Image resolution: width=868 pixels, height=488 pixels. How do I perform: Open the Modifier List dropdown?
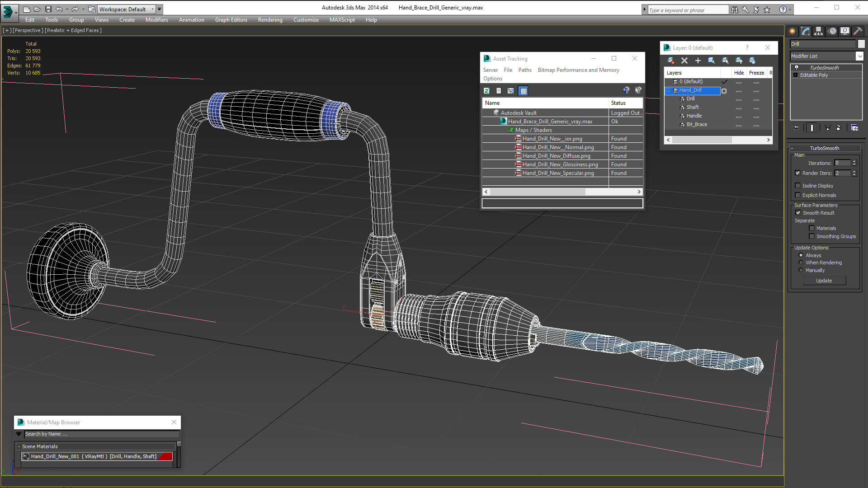pos(859,56)
